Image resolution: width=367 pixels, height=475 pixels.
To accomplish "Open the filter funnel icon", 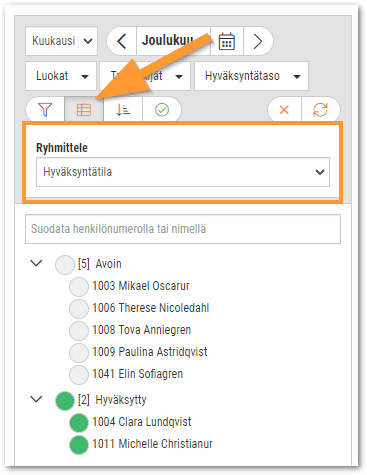I will click(x=45, y=109).
